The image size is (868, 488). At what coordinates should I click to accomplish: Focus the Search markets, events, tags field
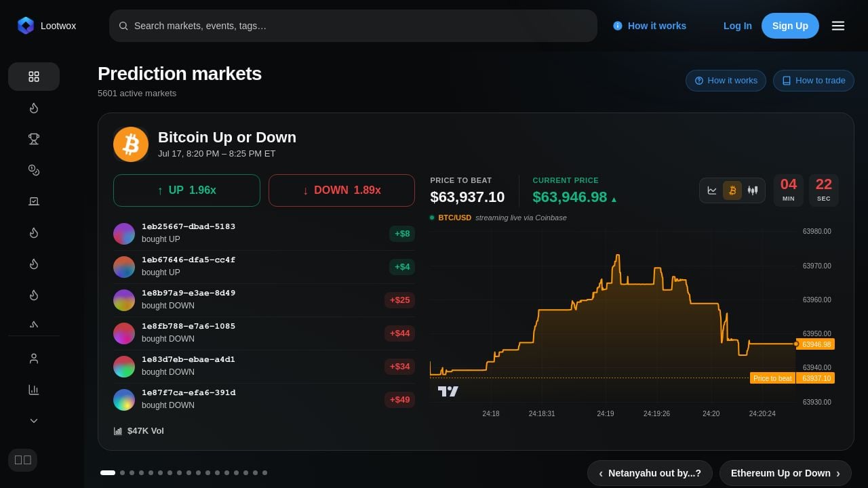click(353, 26)
